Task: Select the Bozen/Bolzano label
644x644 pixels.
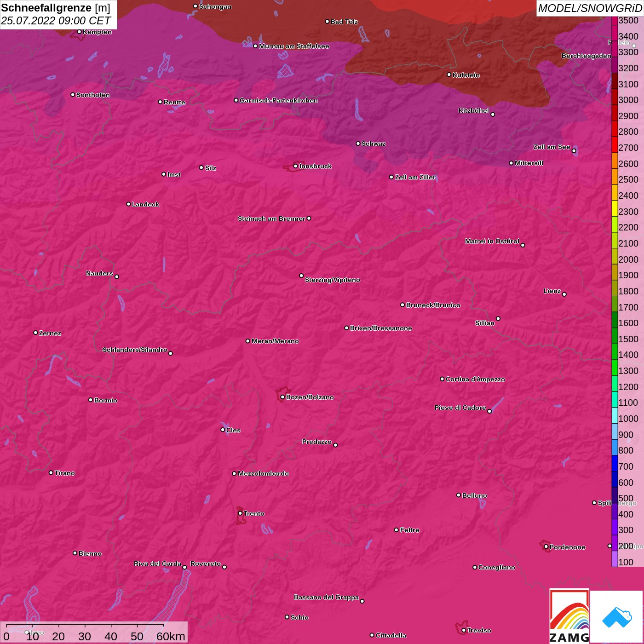Action: pyautogui.click(x=310, y=397)
